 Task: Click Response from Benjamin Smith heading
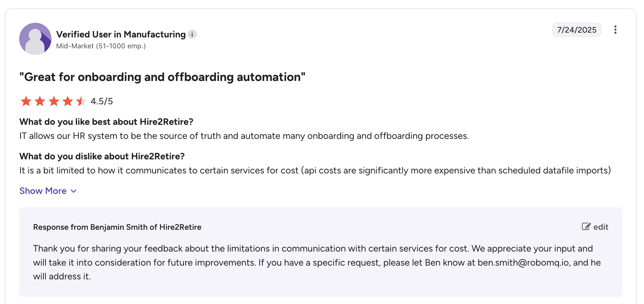coord(117,227)
